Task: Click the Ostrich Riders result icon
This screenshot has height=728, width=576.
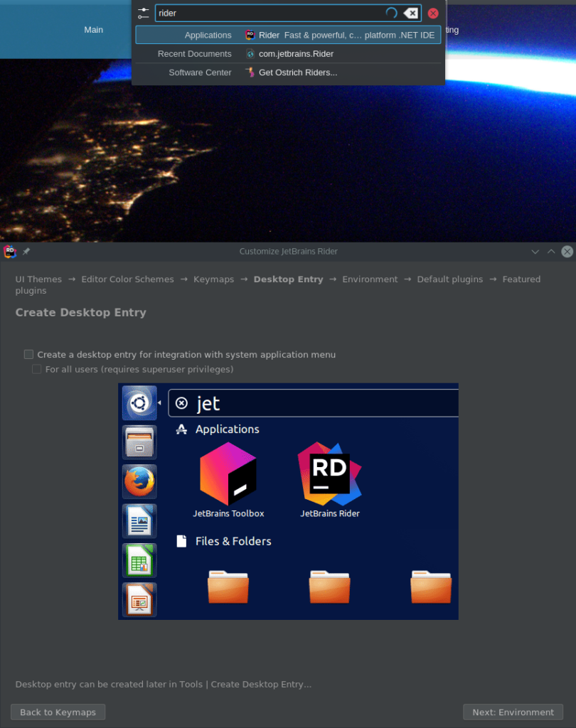Action: (x=250, y=73)
